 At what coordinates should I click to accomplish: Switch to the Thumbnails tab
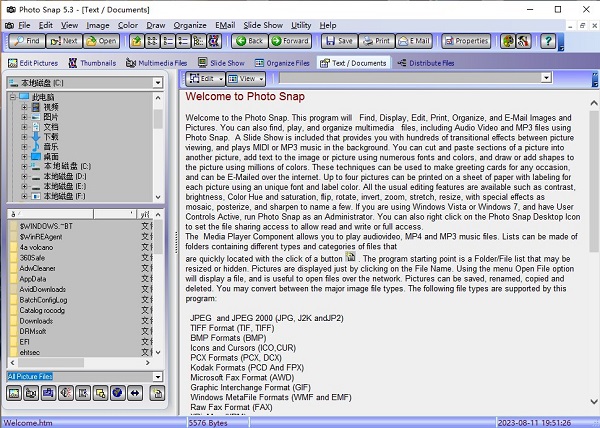pyautogui.click(x=92, y=63)
